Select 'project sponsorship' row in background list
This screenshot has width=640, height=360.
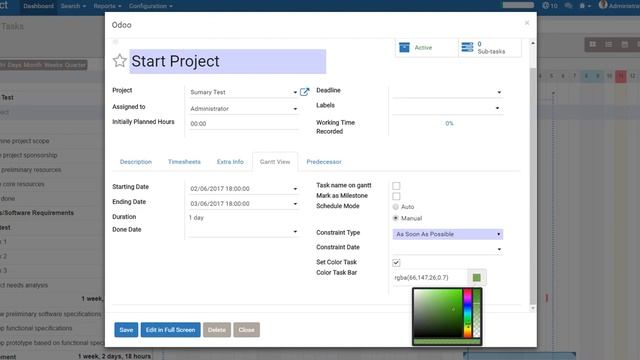(29, 155)
